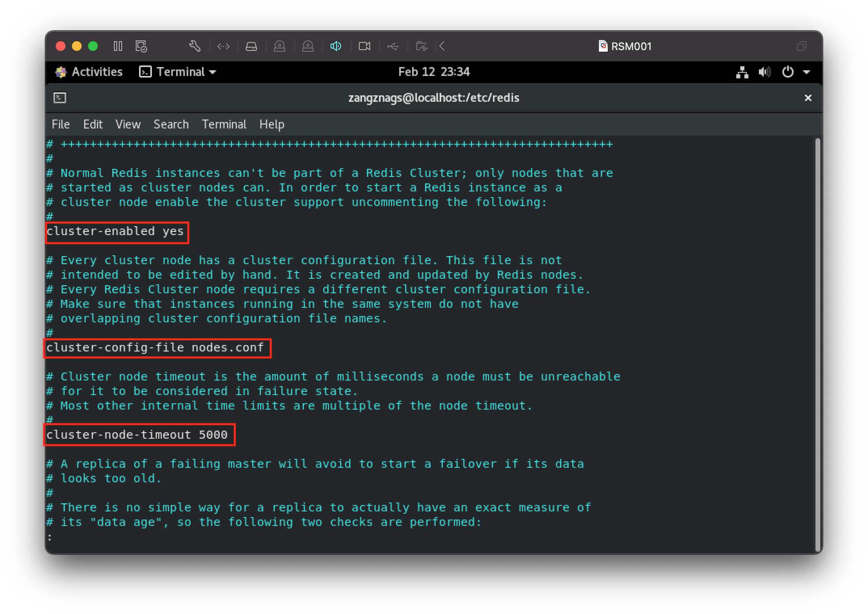Click the hard disk icon

(x=251, y=46)
